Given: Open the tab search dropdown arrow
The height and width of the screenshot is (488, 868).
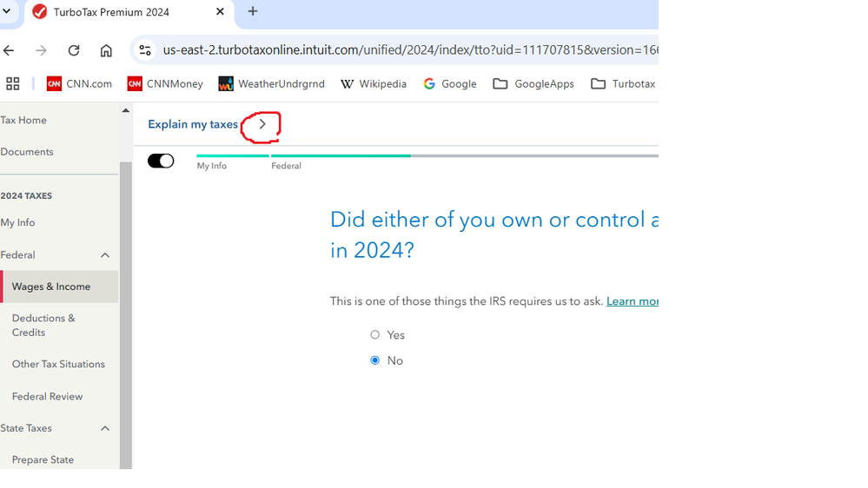Looking at the screenshot, I should point(7,11).
